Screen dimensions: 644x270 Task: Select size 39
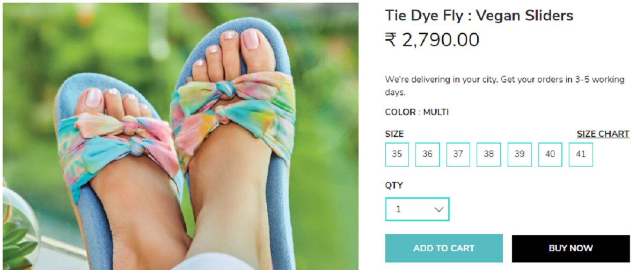(519, 154)
